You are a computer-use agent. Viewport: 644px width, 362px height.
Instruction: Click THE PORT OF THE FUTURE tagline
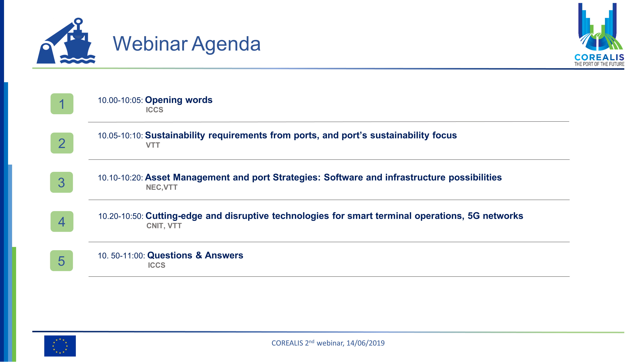click(x=599, y=64)
